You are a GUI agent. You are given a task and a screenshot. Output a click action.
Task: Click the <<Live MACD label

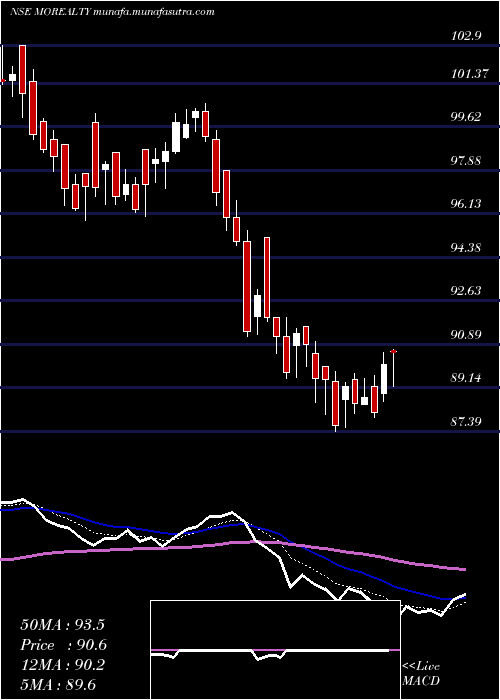pos(421,673)
